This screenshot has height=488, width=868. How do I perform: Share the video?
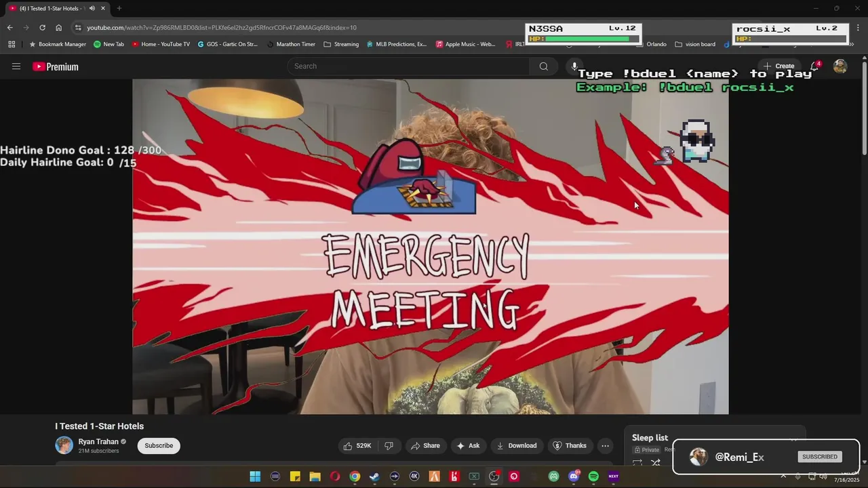[425, 445]
